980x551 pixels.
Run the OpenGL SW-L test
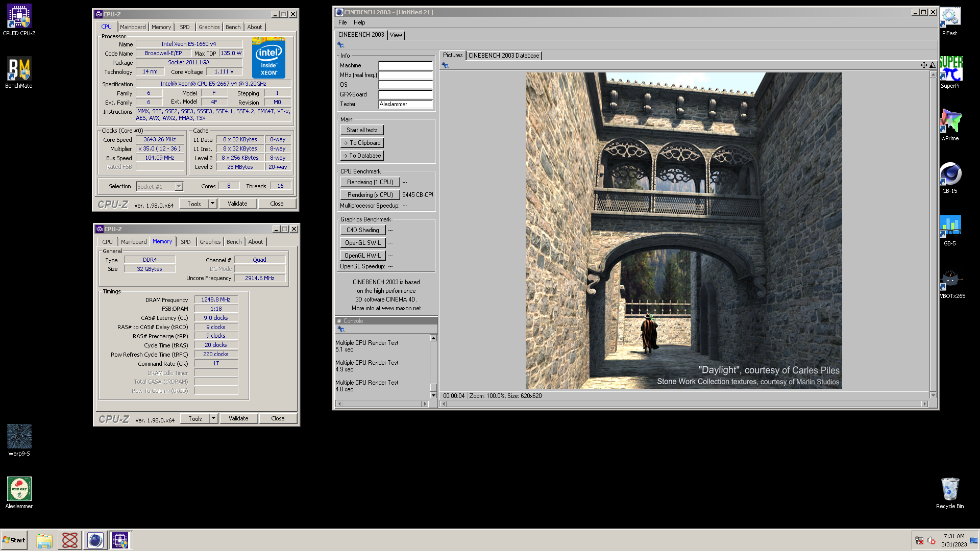coord(363,243)
